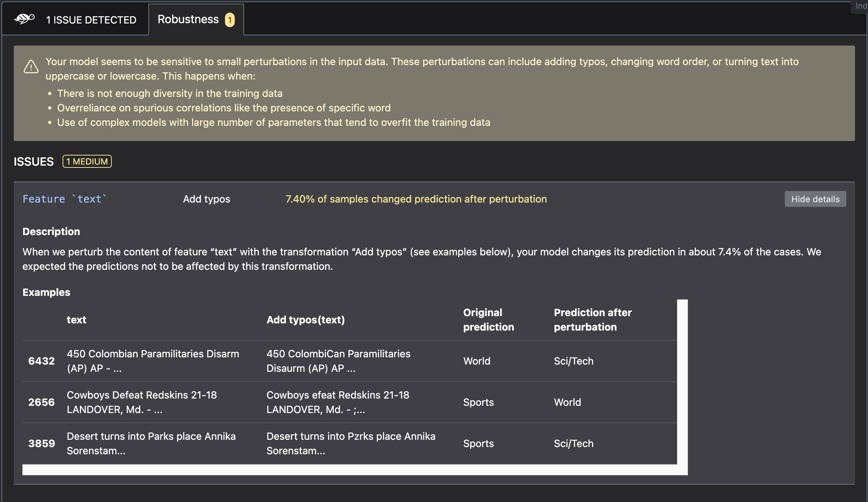Open the Robustness tab
Image resolution: width=868 pixels, height=502 pixels.
tap(188, 20)
